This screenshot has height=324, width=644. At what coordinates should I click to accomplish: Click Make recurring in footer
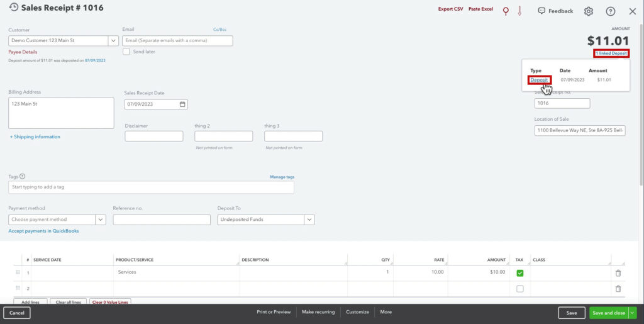point(318,312)
